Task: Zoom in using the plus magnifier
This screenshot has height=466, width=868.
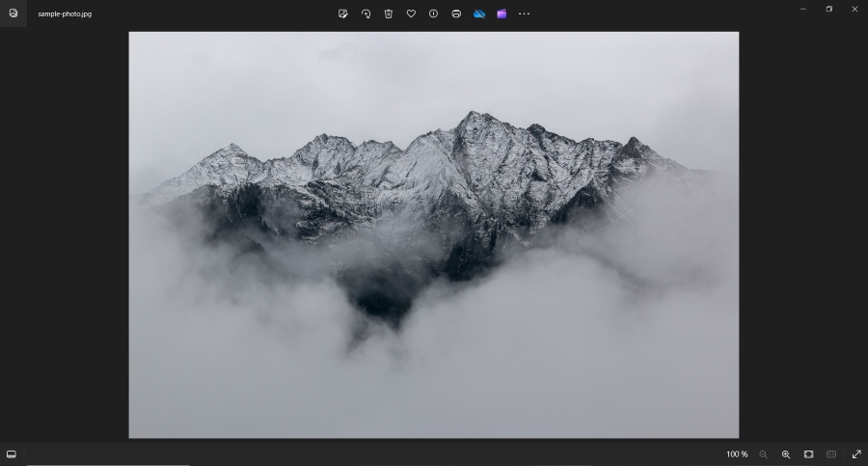Action: (786, 454)
